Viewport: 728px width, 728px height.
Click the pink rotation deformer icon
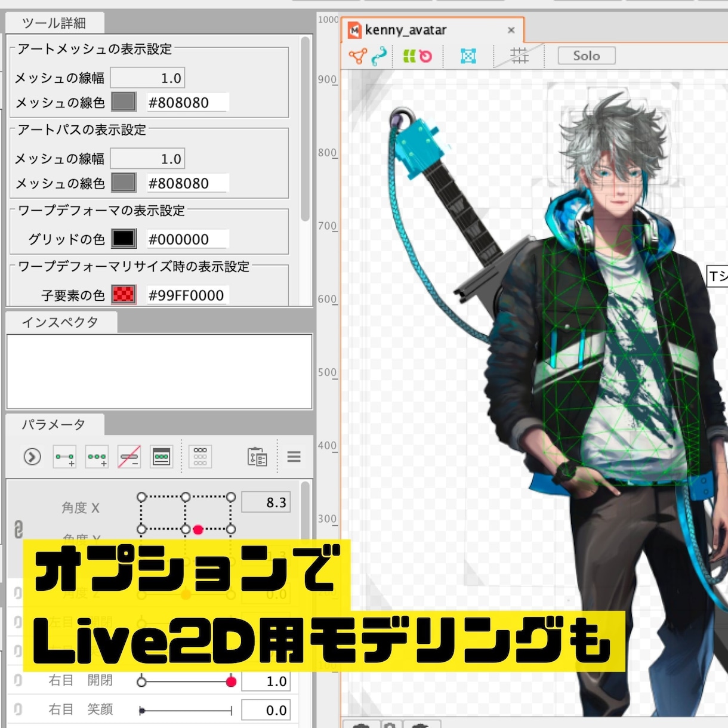425,56
